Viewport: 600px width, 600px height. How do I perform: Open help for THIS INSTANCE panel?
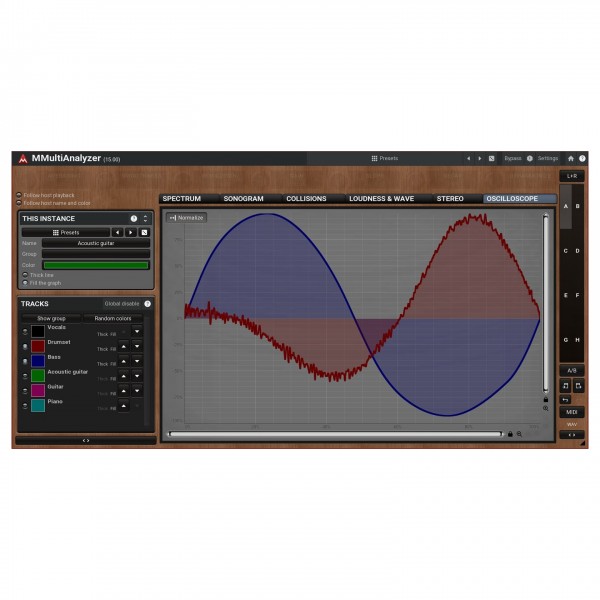134,218
